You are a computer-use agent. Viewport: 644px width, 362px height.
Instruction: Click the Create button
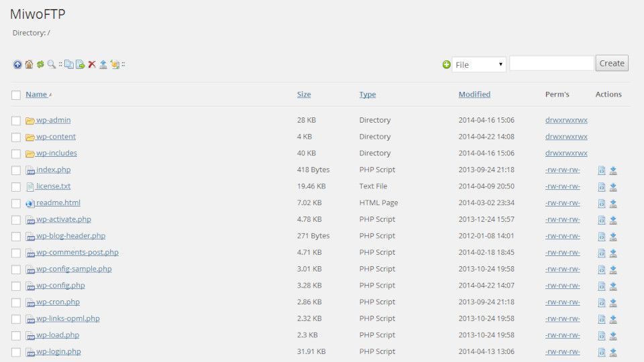612,63
